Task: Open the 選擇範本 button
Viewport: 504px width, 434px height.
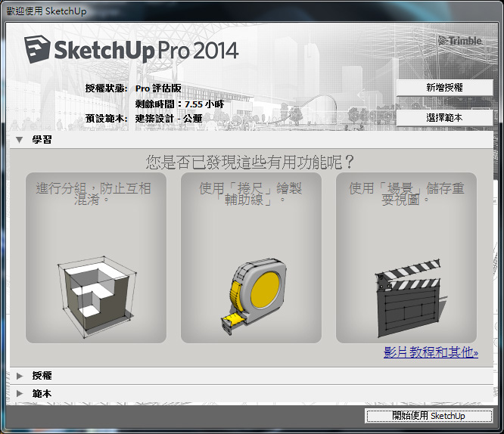Action: click(444, 118)
